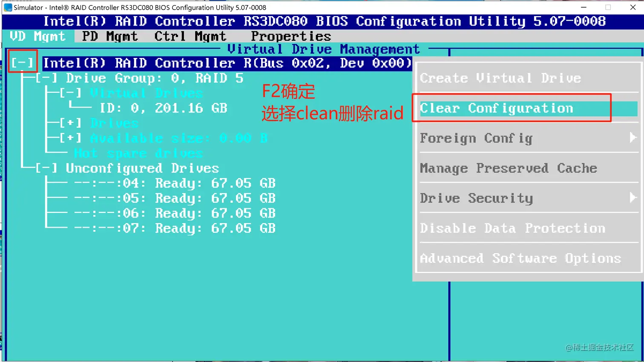
Task: Switch to the PD Mgmt tab
Action: click(x=110, y=36)
